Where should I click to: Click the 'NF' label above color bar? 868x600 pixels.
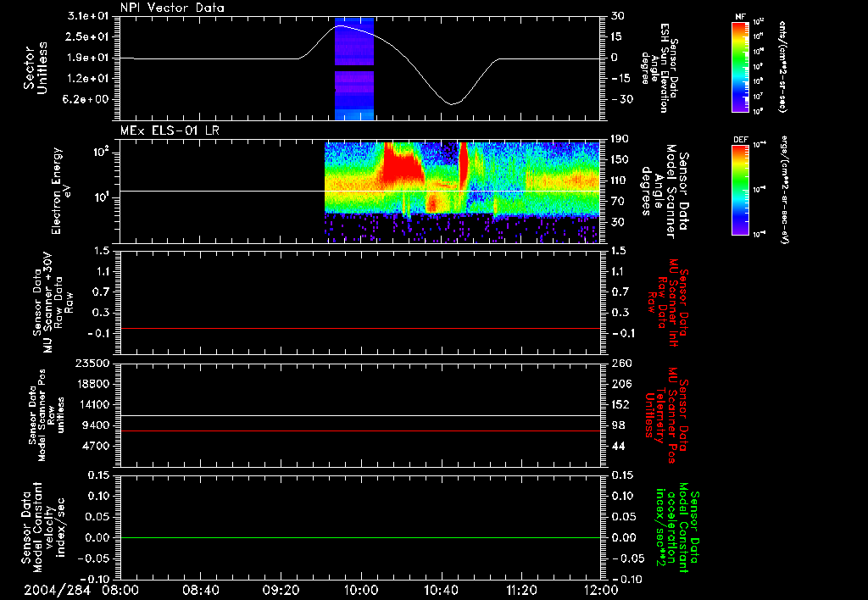point(740,17)
